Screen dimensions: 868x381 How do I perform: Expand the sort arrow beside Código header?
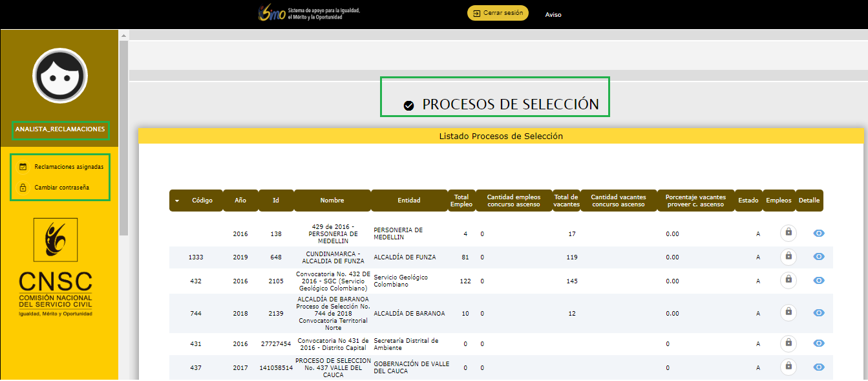pos(177,201)
